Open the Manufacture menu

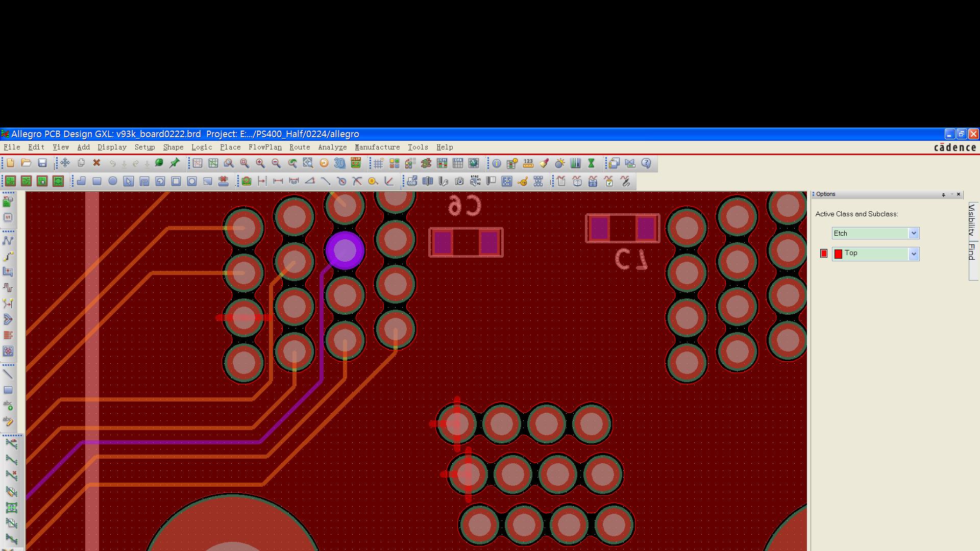[x=377, y=147]
